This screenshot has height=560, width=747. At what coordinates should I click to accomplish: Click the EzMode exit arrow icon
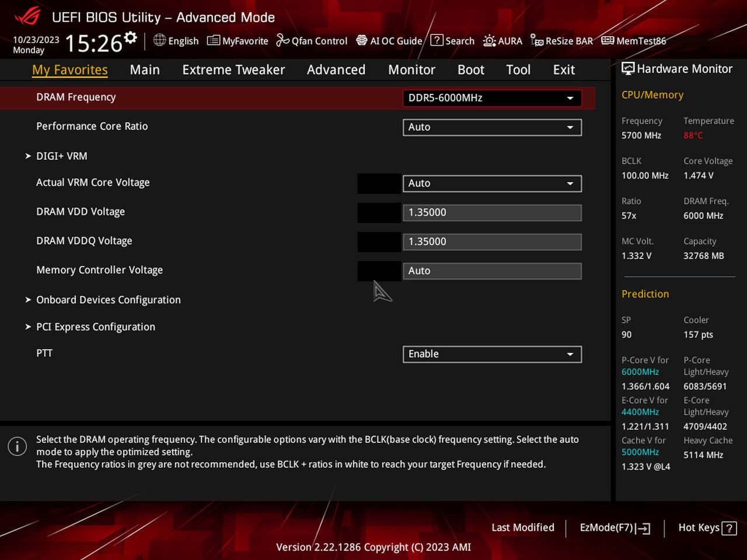[x=644, y=528]
